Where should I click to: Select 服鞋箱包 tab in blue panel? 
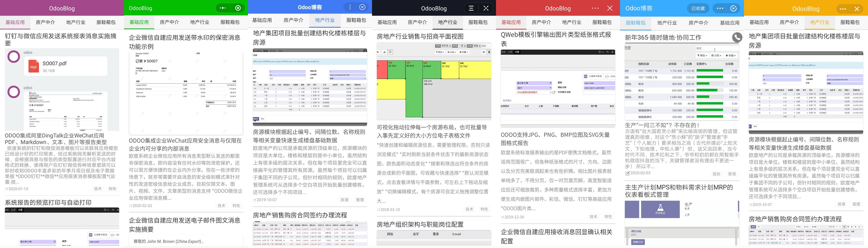point(356,20)
